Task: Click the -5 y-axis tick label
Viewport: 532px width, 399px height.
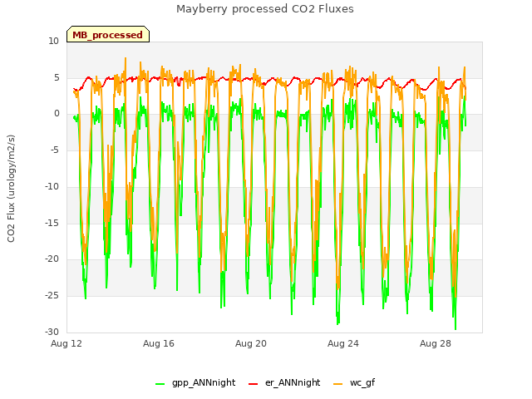Action: tap(55, 150)
